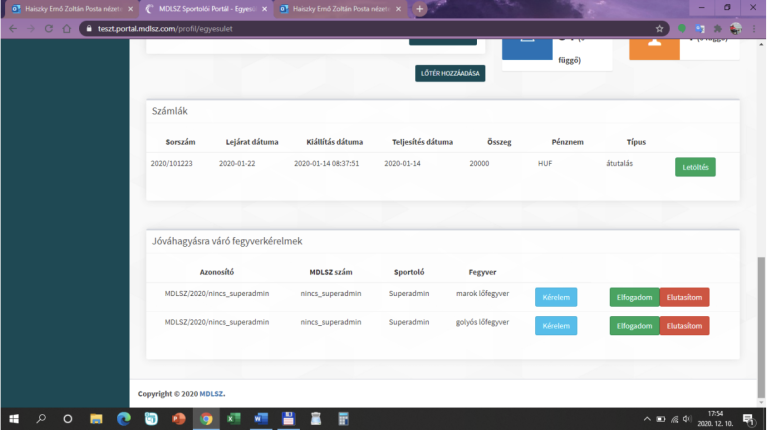Viewport: 768px width, 430px height.
Task: Accept the marok lőfegyver request with Elfogadom
Action: (634, 297)
